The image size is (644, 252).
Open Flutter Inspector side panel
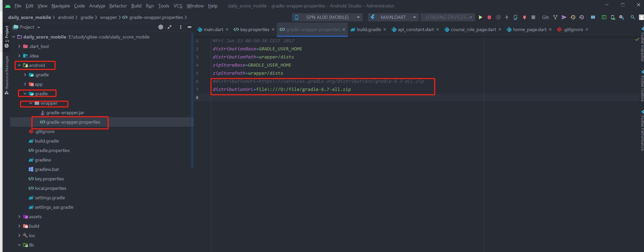pyautogui.click(x=642, y=44)
